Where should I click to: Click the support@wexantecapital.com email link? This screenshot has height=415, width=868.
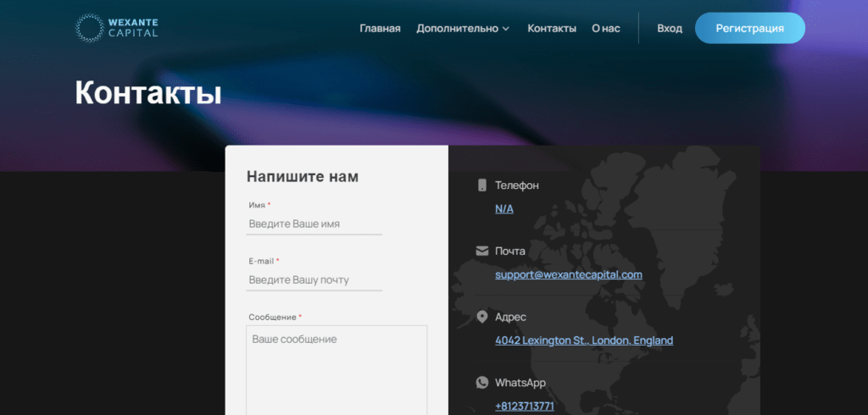pyautogui.click(x=569, y=274)
